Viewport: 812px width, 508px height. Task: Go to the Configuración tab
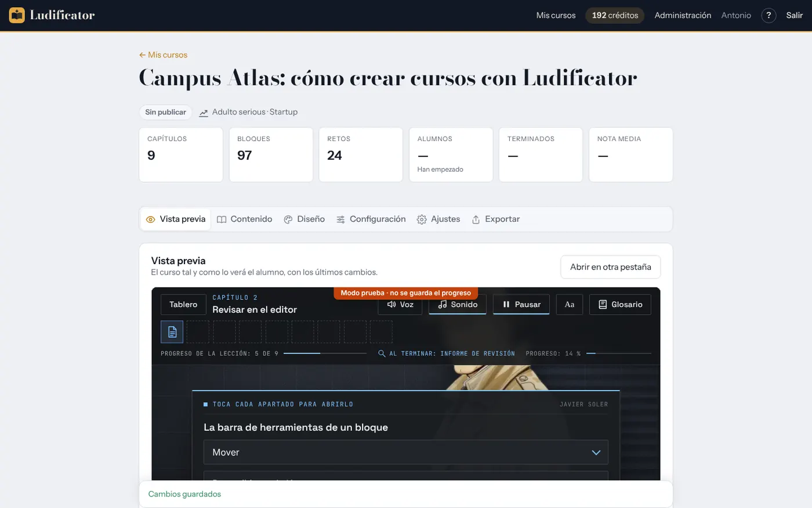click(371, 219)
